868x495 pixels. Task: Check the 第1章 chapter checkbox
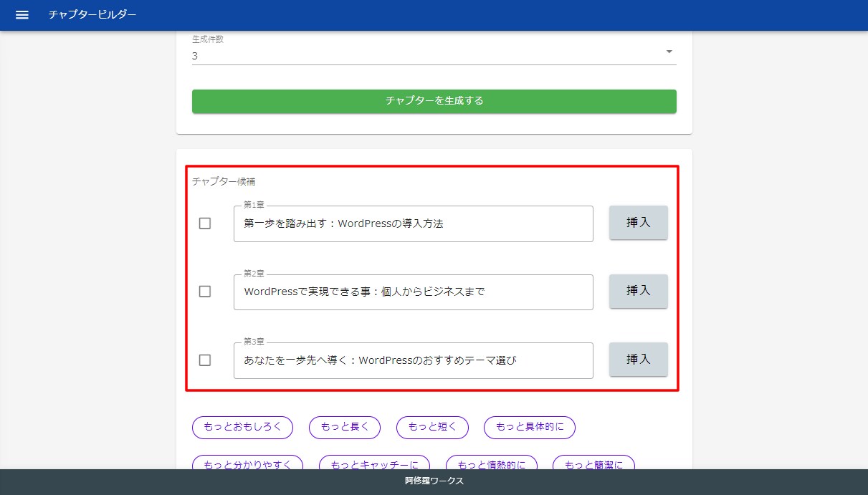tap(205, 224)
